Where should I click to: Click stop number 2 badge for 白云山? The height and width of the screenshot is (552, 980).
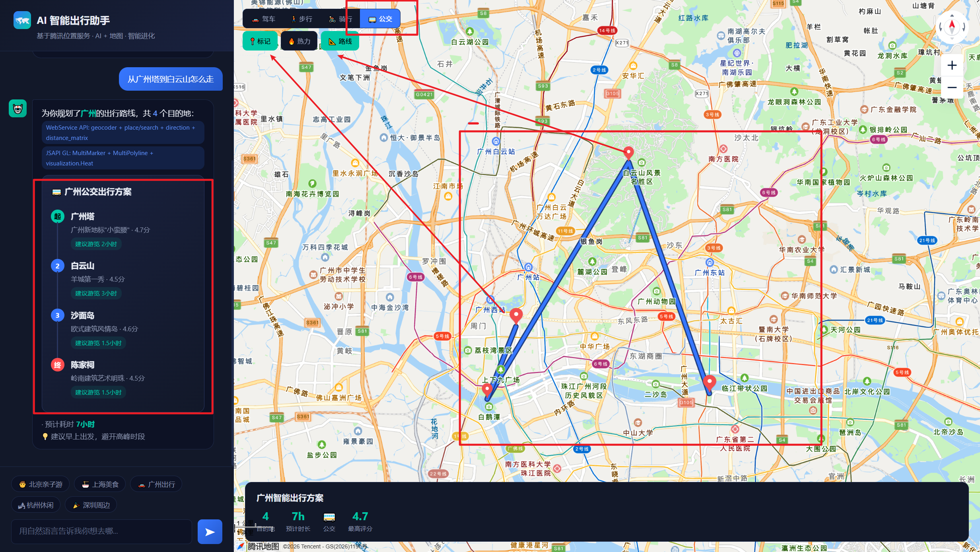coord(58,266)
